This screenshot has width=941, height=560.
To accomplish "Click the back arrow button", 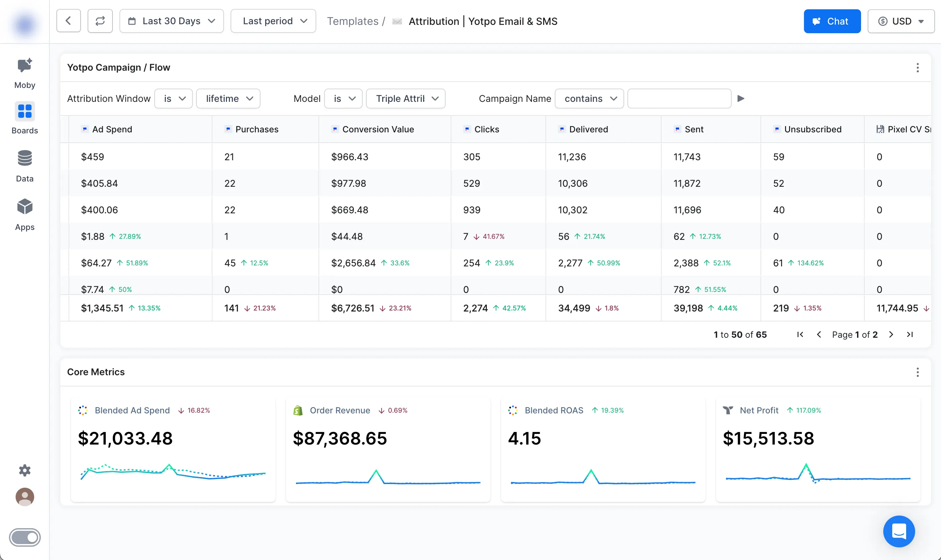I will (69, 21).
